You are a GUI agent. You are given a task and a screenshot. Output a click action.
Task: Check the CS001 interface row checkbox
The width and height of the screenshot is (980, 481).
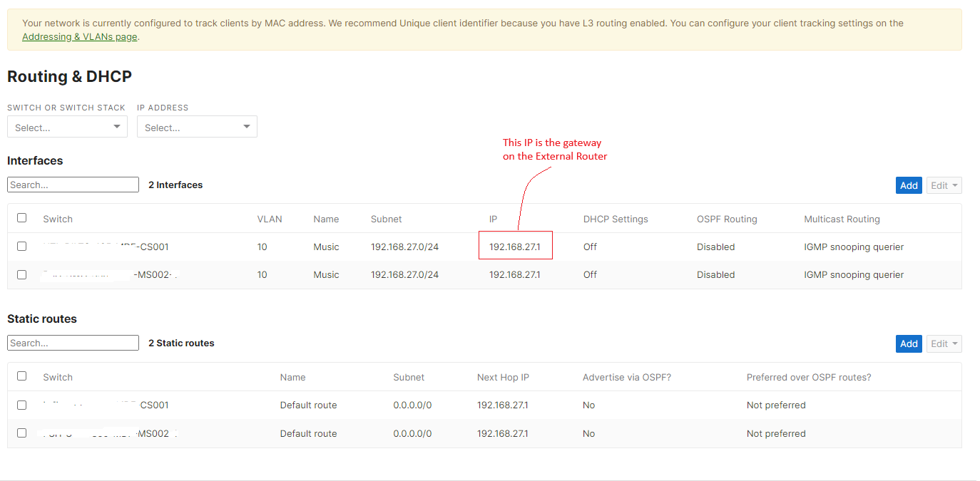coord(21,246)
